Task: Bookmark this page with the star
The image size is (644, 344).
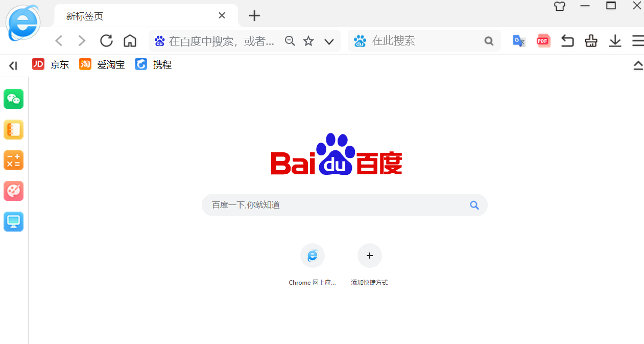Action: click(308, 41)
